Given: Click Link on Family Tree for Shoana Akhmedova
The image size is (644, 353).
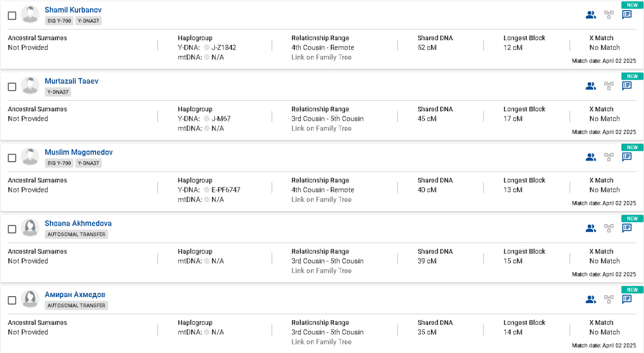Looking at the screenshot, I should [321, 270].
